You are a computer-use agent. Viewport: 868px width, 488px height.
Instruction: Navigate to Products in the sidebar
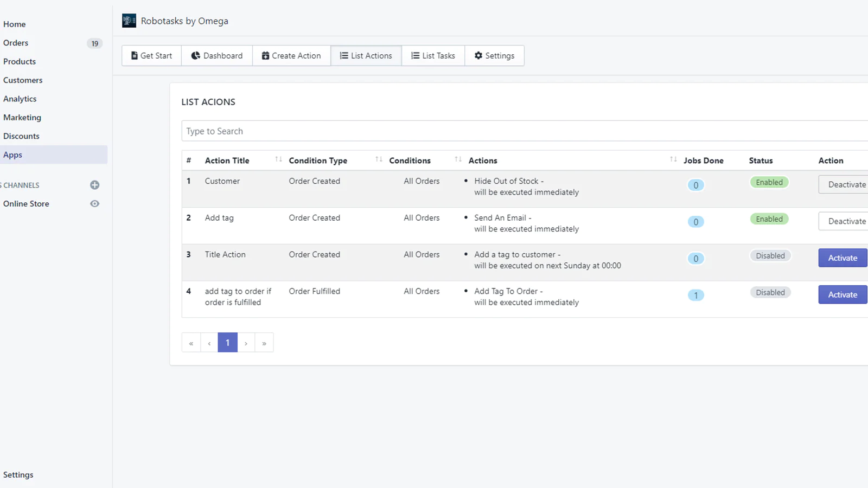pyautogui.click(x=20, y=61)
